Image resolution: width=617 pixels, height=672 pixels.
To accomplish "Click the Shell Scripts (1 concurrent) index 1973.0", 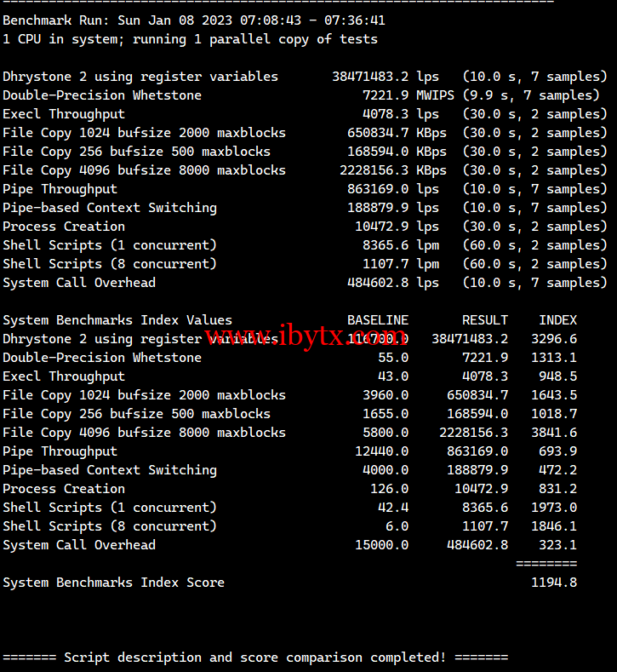I will coord(554,508).
